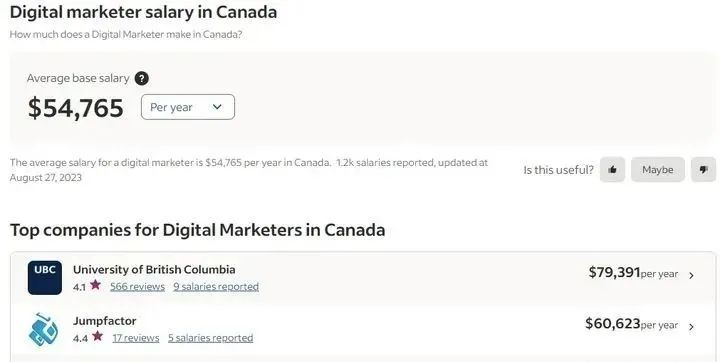
Task: Expand University of British Columbia salary chevron
Action: point(692,275)
